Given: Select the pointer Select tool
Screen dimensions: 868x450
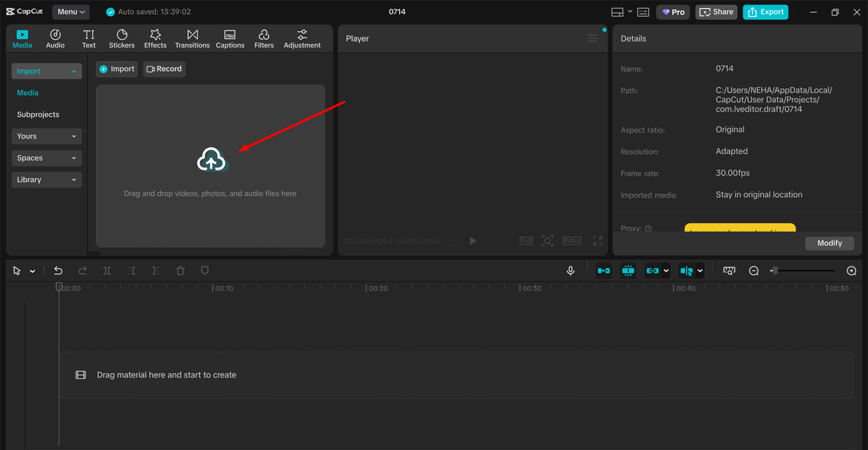Looking at the screenshot, I should coord(17,271).
